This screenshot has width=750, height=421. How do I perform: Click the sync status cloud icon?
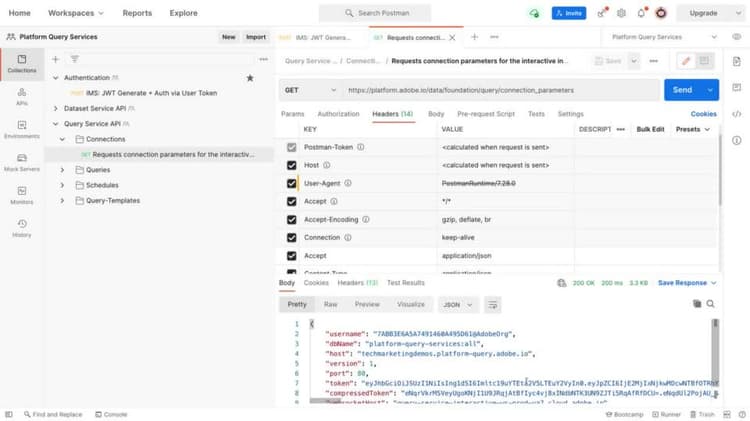[534, 13]
